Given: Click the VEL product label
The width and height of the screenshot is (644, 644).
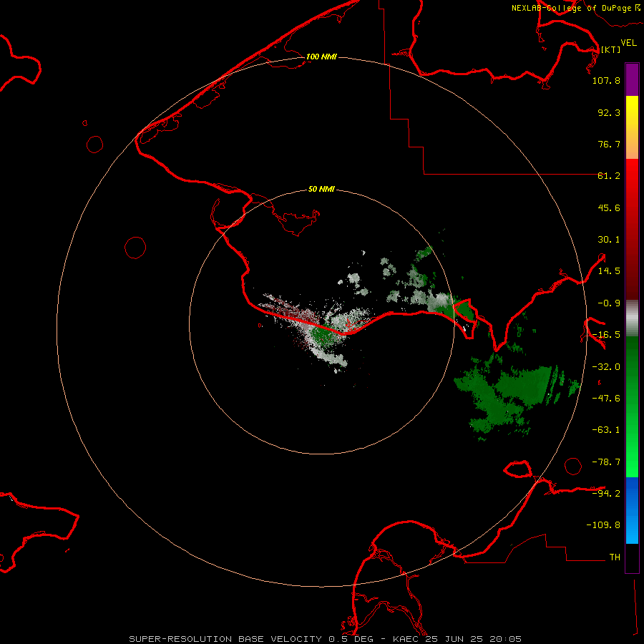Looking at the screenshot, I should (628, 43).
